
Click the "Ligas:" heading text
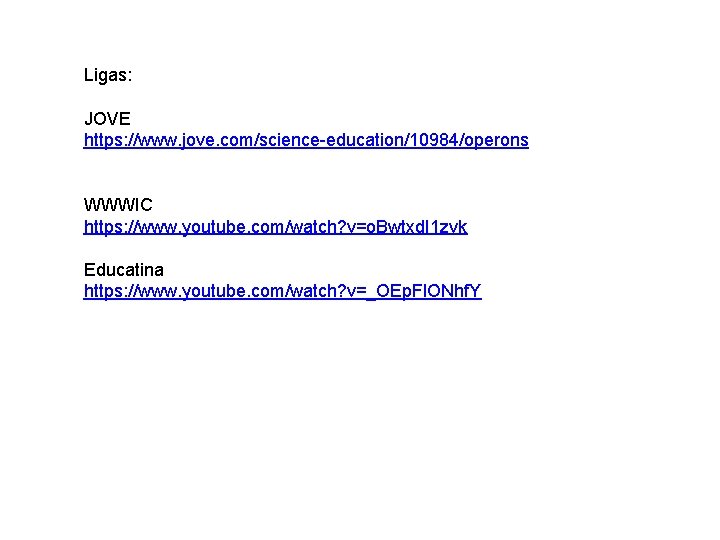108,75
